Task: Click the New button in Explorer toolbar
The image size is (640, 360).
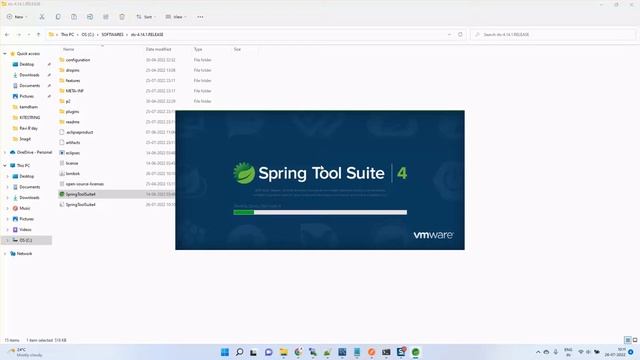Action: click(17, 17)
